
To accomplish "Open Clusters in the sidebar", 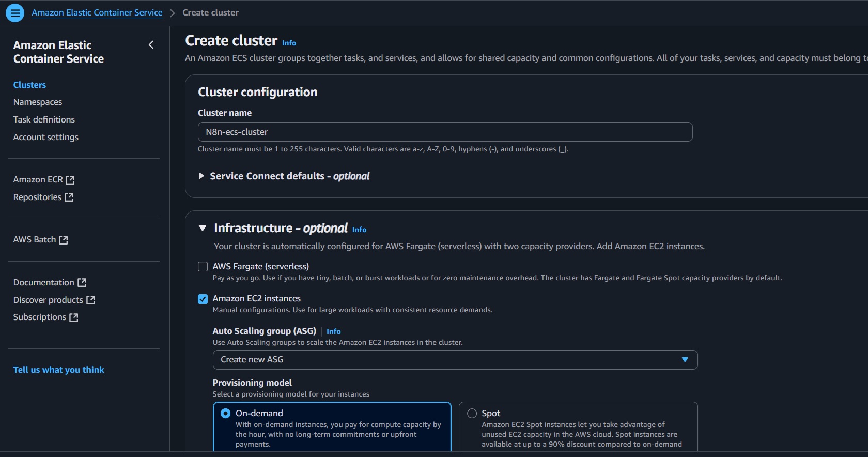I will pyautogui.click(x=30, y=85).
